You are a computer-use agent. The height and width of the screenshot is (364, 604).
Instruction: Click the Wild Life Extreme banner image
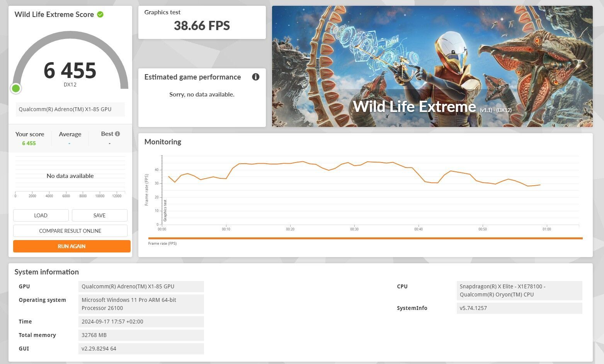pos(432,66)
